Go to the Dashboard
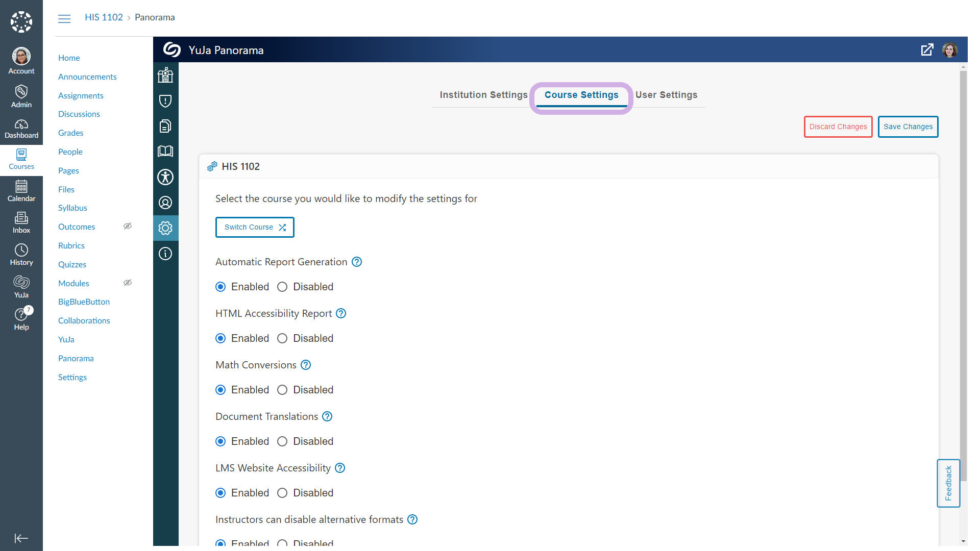The image size is (980, 551). [21, 129]
